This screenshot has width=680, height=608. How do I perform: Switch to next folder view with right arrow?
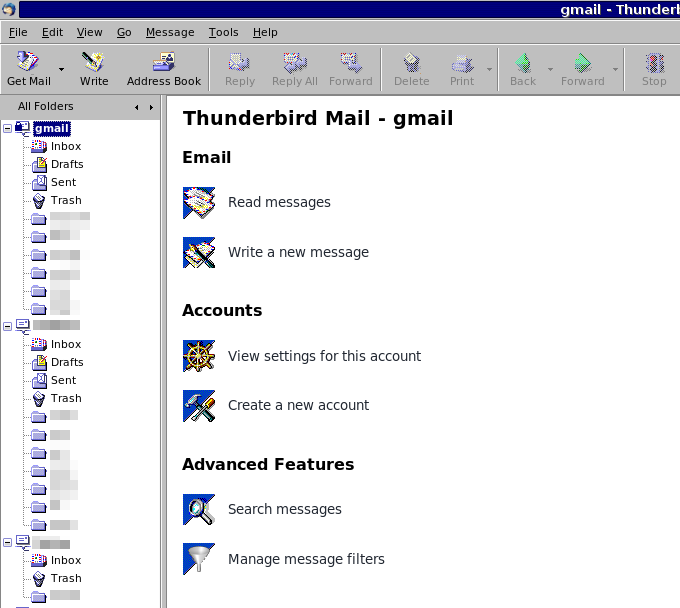[151, 107]
